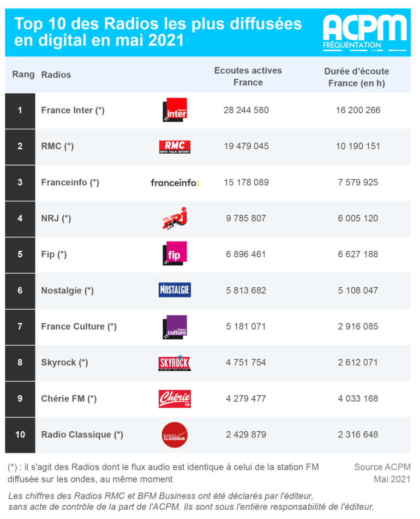Click the France Inter (*) station name

click(x=73, y=110)
